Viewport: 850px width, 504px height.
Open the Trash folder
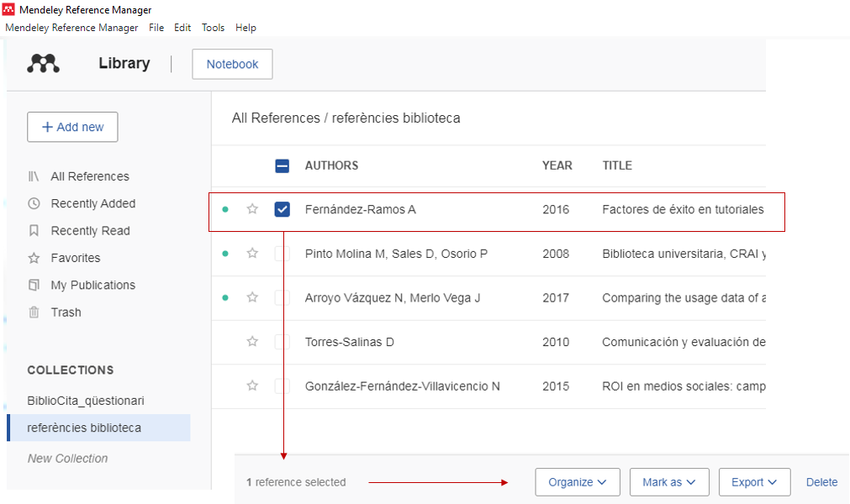[x=66, y=312]
